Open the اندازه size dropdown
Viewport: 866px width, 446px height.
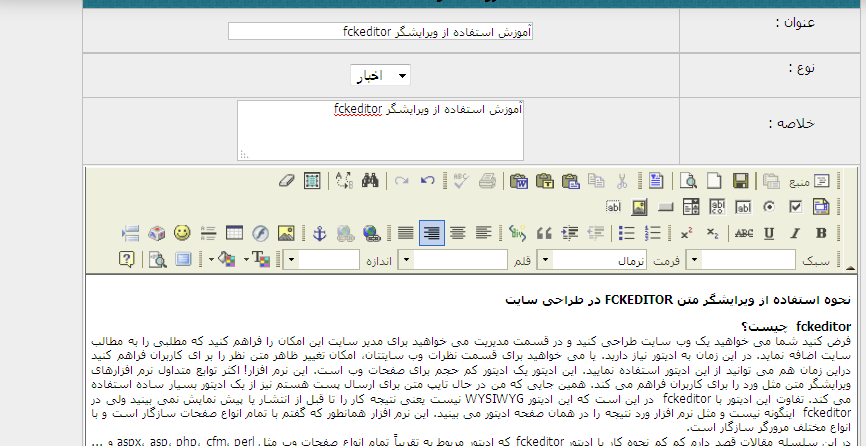[x=321, y=259]
